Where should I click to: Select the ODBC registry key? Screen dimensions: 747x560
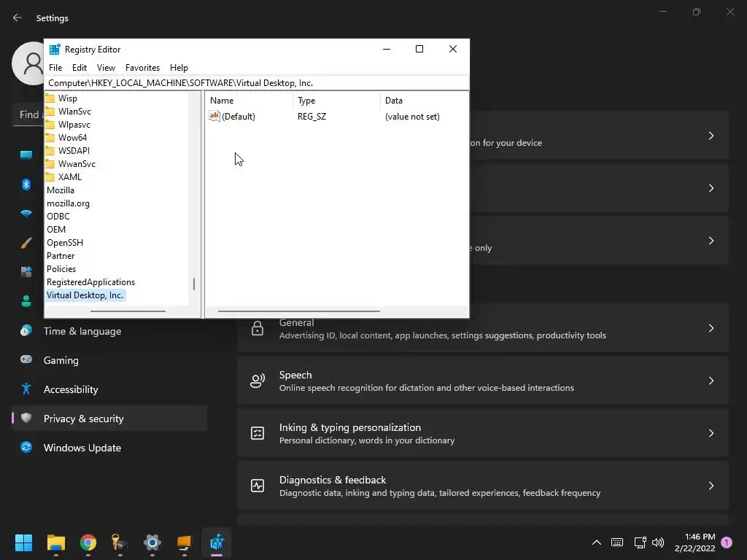pyautogui.click(x=58, y=216)
